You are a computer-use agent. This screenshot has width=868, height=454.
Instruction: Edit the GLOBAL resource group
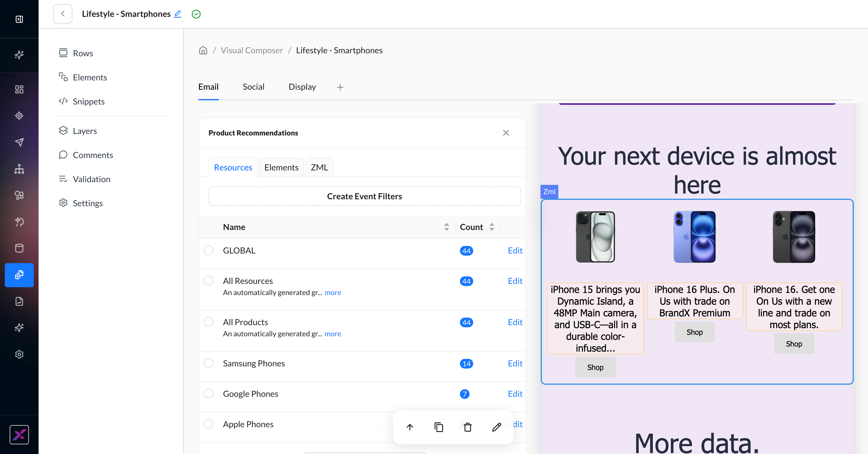[x=515, y=251]
